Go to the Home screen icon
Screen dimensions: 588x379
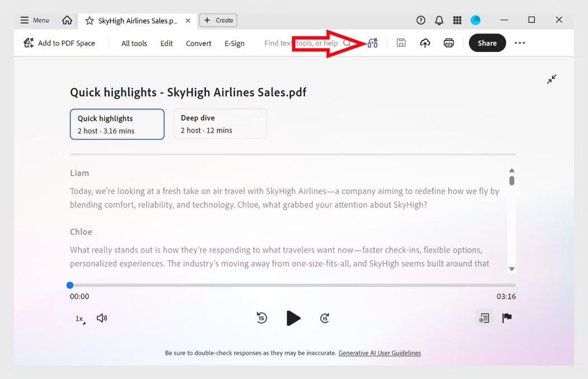click(x=67, y=20)
